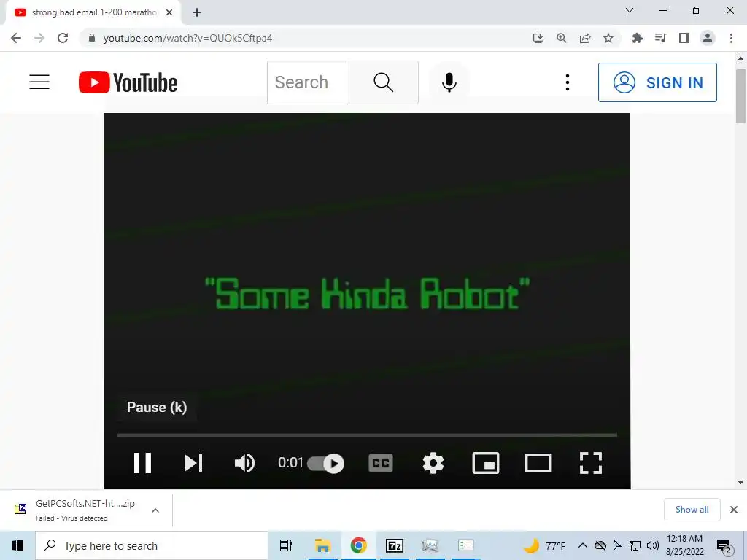
Task: Open Chrome extensions puzzle icon
Action: coord(638,38)
